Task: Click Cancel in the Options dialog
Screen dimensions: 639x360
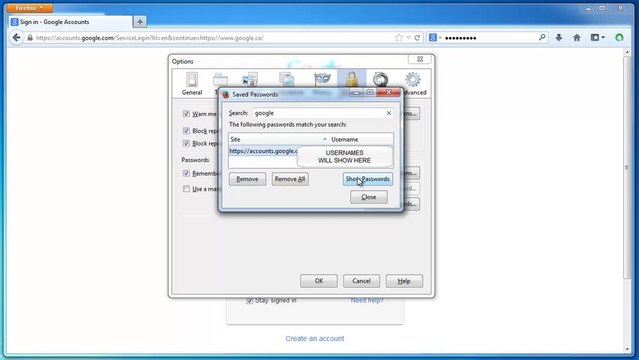Action: coord(361,281)
